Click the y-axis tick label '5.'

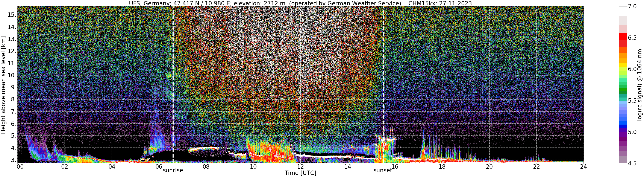[13, 136]
